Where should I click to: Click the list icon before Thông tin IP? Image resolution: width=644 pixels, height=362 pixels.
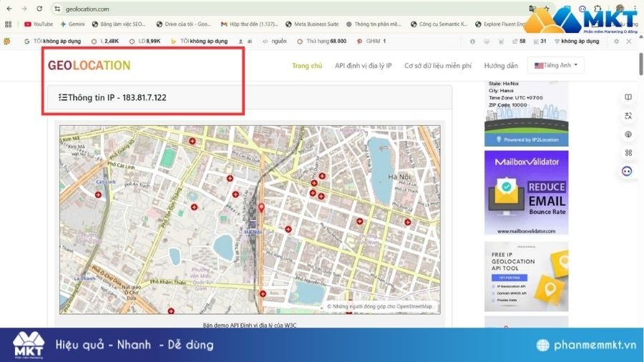(62, 97)
